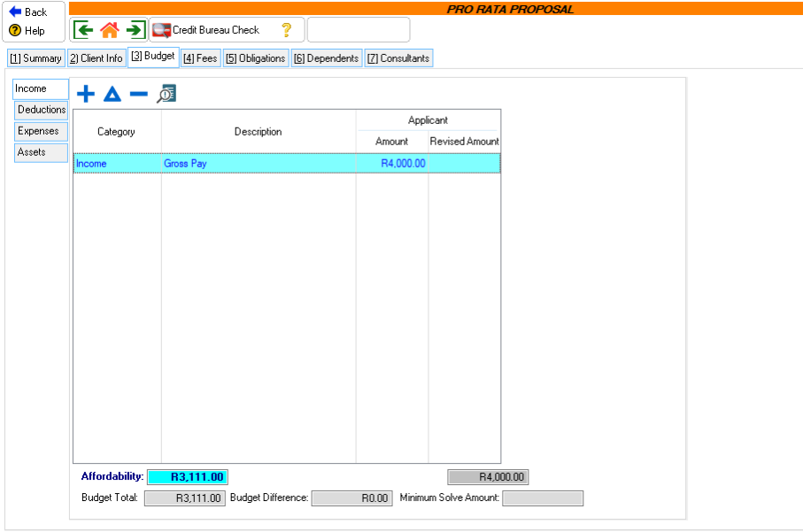Screen dimensions: 803x532
Task: Open the Obligations tab
Action: click(256, 58)
